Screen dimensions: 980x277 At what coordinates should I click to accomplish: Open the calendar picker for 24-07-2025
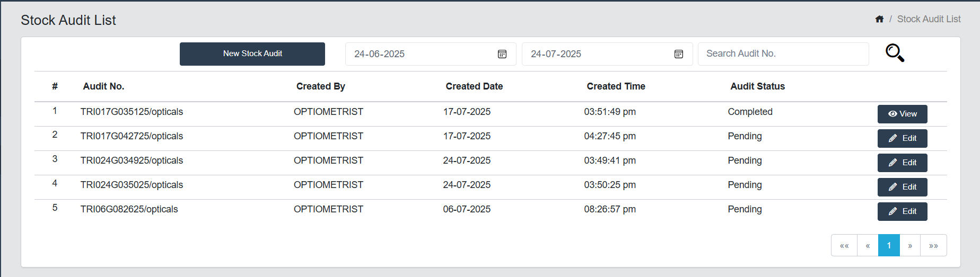tap(678, 54)
